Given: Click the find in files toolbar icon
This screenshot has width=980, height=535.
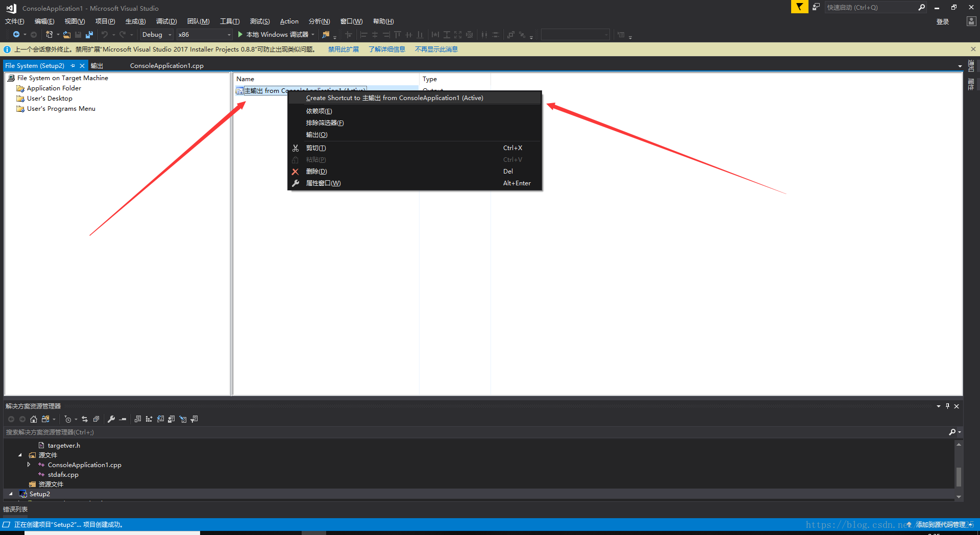Looking at the screenshot, I should pos(326,35).
